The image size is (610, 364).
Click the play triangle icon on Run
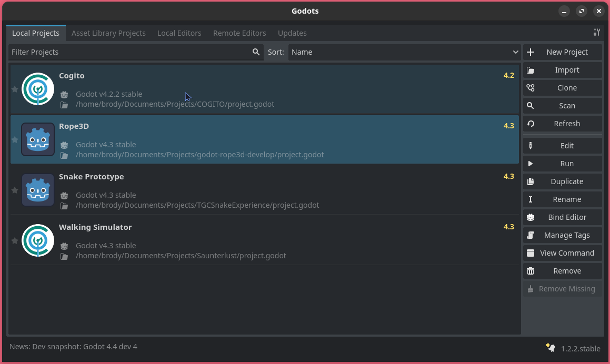tap(530, 164)
